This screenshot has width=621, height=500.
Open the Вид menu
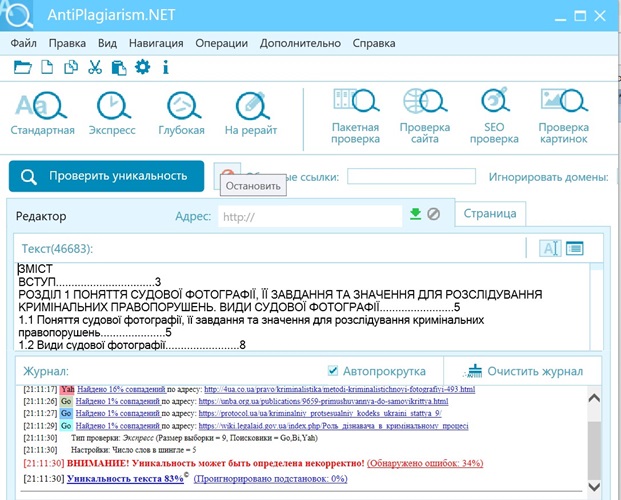point(107,43)
